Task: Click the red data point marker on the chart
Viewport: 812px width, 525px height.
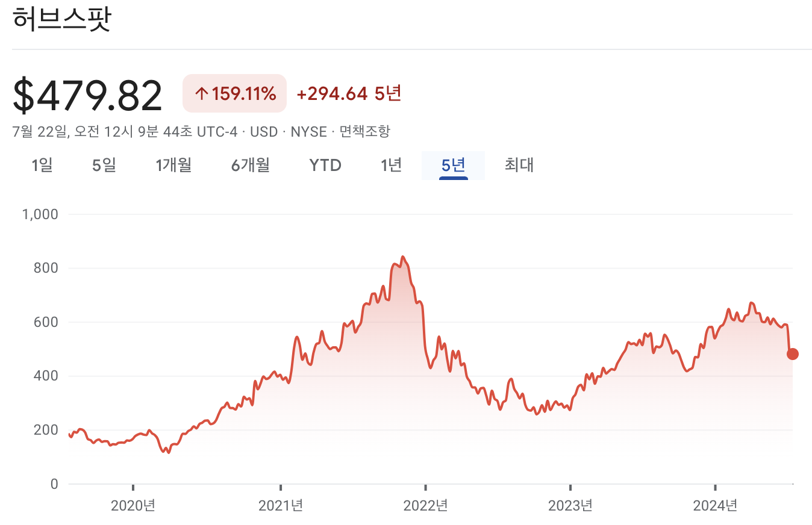Action: [x=793, y=355]
